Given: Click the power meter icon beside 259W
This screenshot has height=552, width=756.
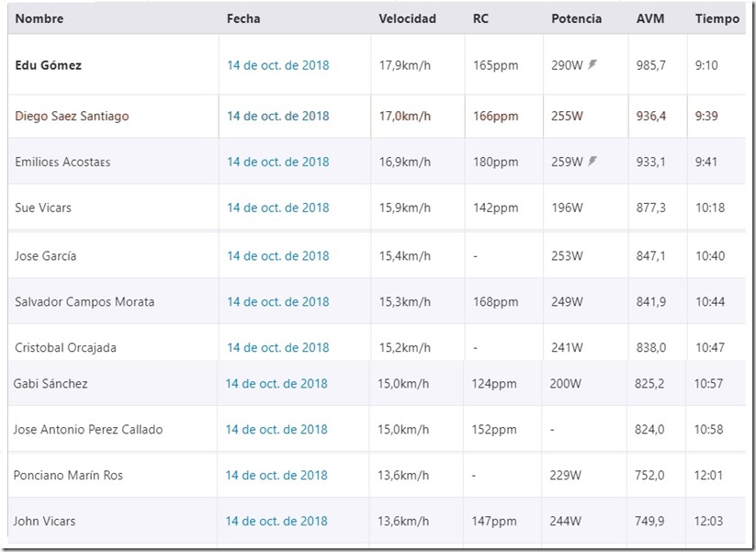Looking at the screenshot, I should click(x=592, y=161).
